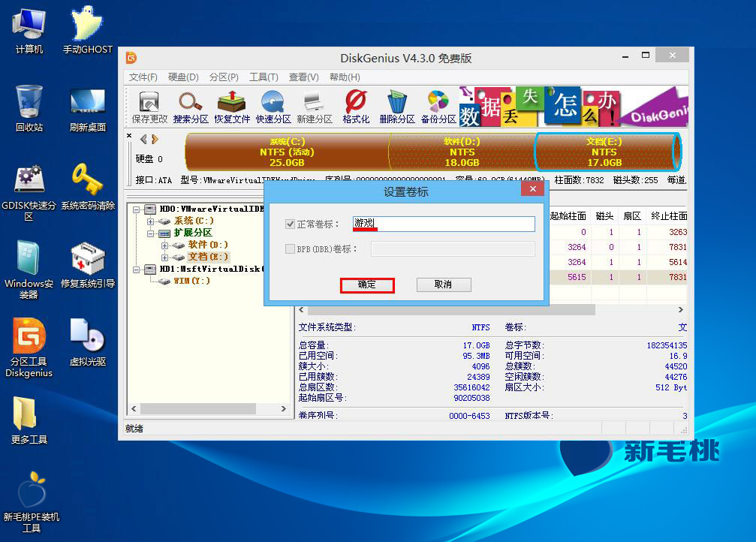The height and width of the screenshot is (542, 756).
Task: Cancel the volume label dialog with 取消
Action: 444,285
